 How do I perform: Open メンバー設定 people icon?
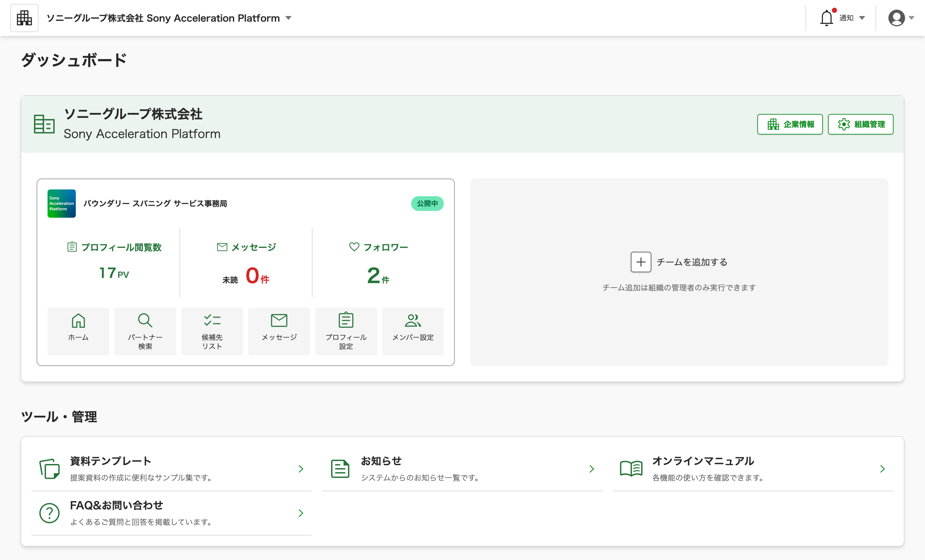pyautogui.click(x=413, y=320)
